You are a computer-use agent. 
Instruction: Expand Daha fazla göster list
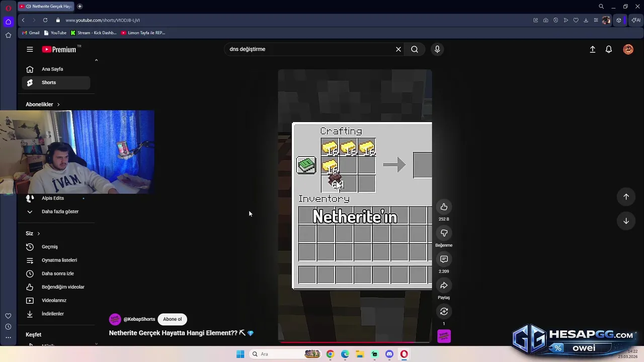[x=56, y=212]
